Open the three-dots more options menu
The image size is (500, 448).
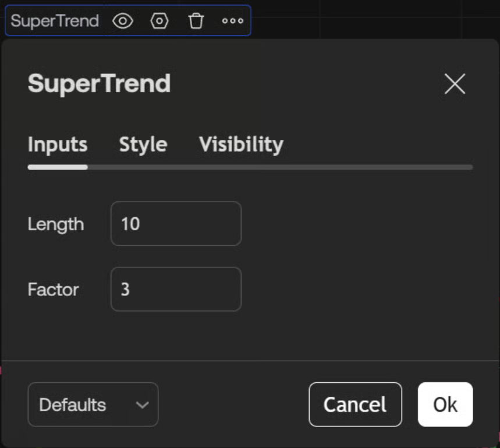[x=233, y=21]
